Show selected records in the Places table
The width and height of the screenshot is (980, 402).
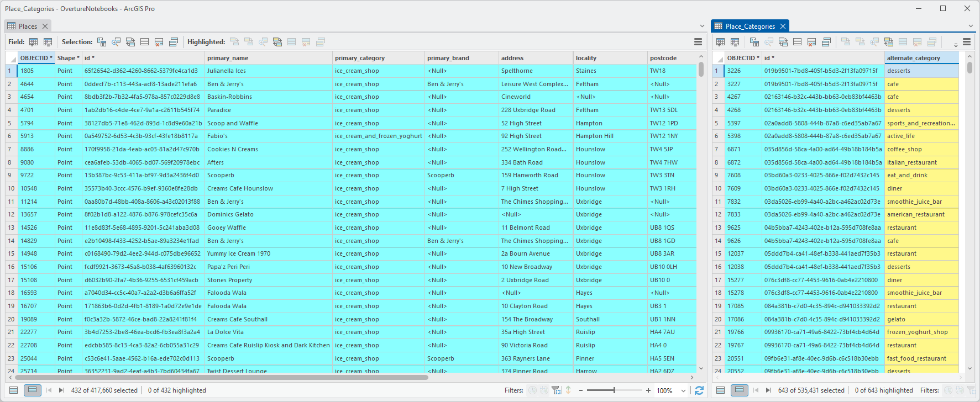pos(33,390)
